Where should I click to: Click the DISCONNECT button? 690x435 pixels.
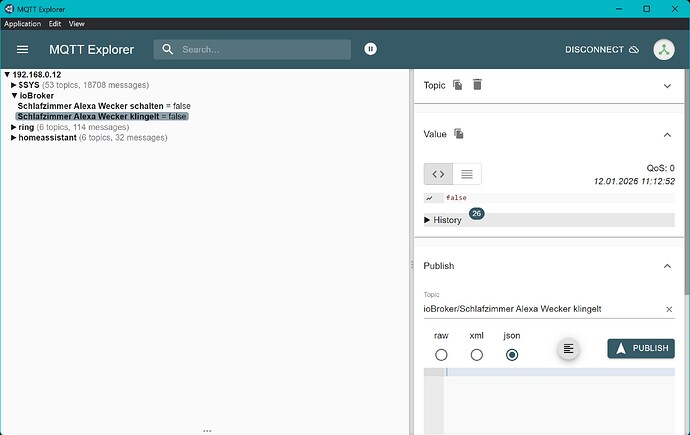tap(602, 50)
